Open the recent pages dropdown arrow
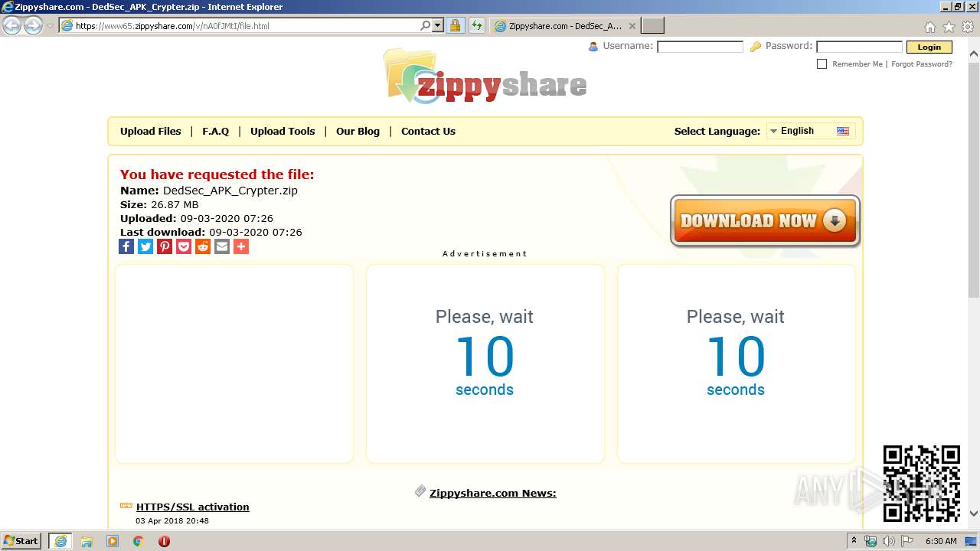 50,25
